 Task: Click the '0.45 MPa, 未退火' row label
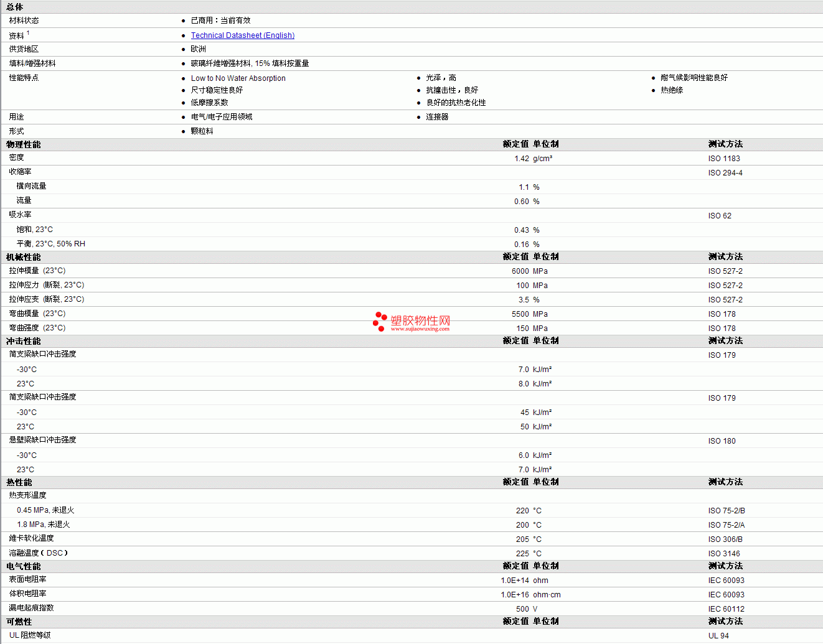45,510
